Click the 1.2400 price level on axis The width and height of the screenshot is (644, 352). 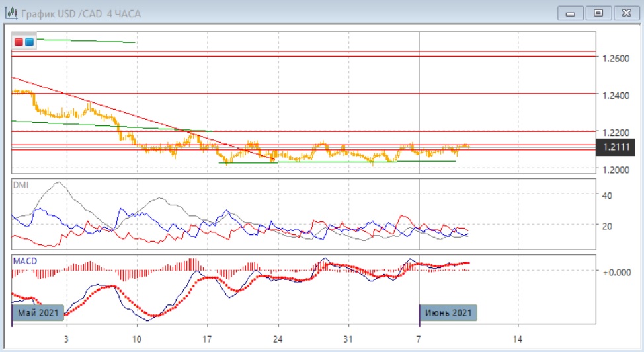(x=616, y=96)
